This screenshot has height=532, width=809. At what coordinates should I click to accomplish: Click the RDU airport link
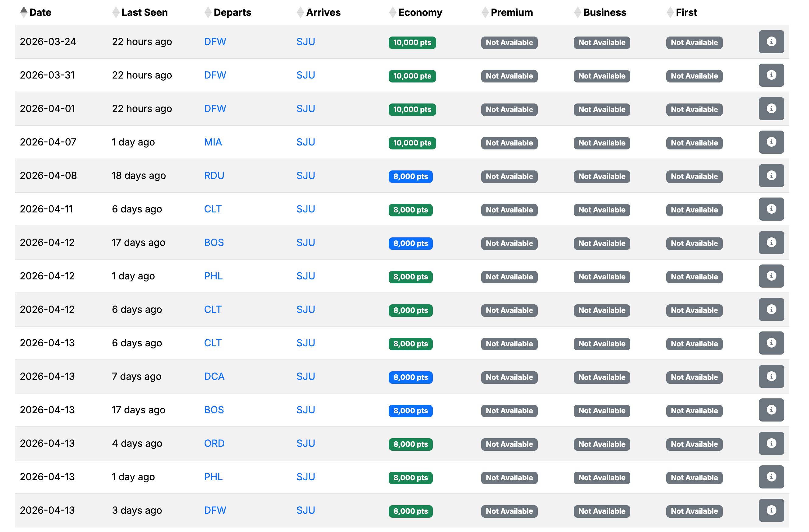click(x=214, y=176)
